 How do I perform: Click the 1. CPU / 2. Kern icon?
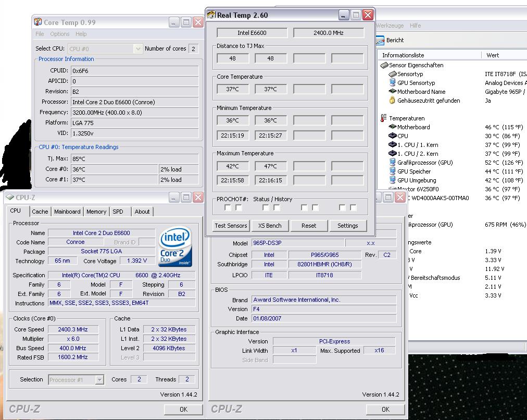[392, 153]
